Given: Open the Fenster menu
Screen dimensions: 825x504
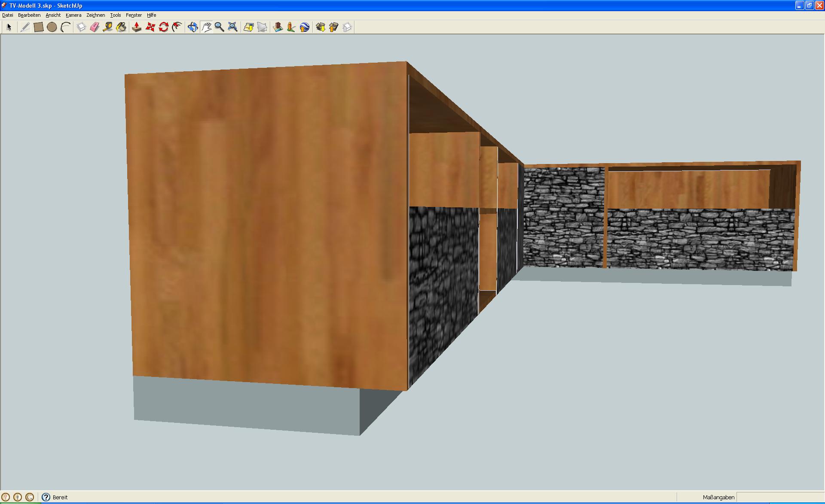Looking at the screenshot, I should (134, 15).
